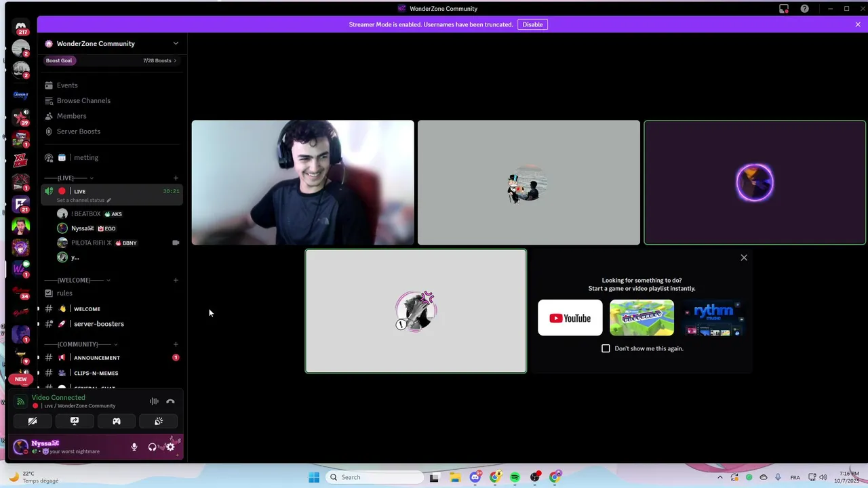Check Don't show me this again

click(606, 348)
